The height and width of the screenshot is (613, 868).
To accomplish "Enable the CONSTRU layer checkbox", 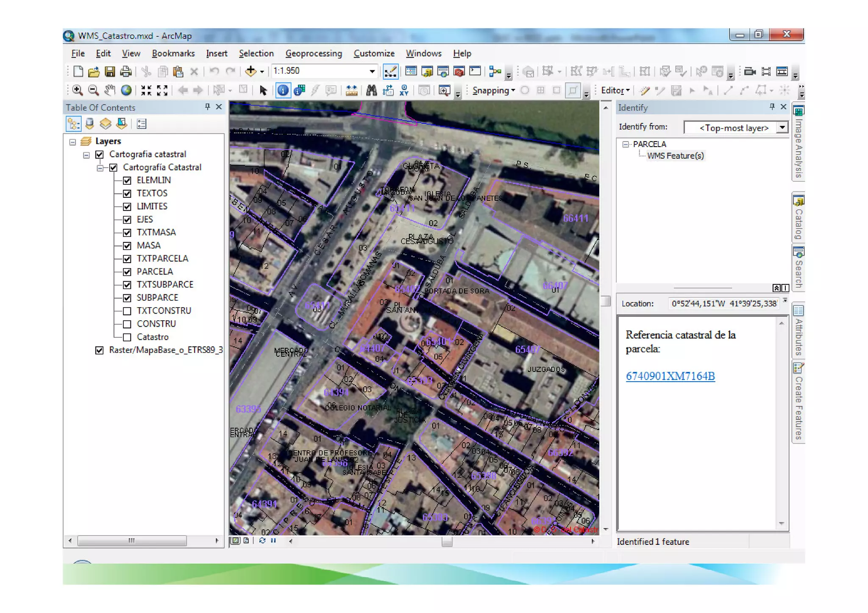I will pos(127,324).
